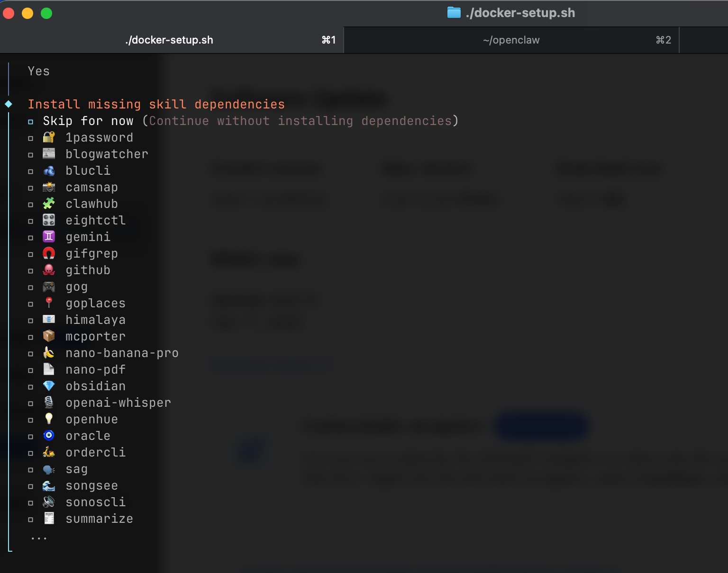Image resolution: width=728 pixels, height=573 pixels.
Task: Click the ellipsis showing more skills below
Action: 39,538
